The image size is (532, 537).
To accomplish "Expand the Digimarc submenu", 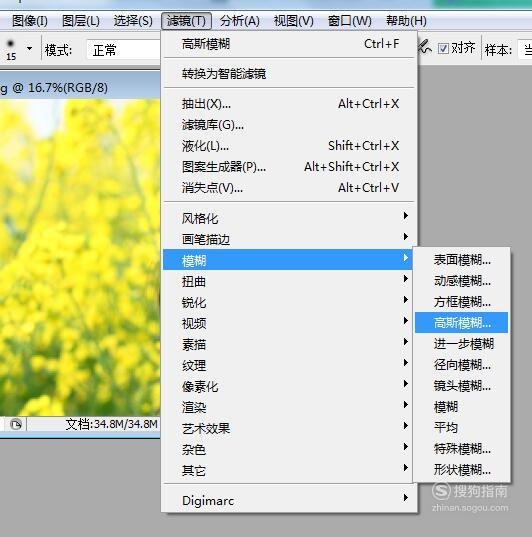I will [289, 500].
